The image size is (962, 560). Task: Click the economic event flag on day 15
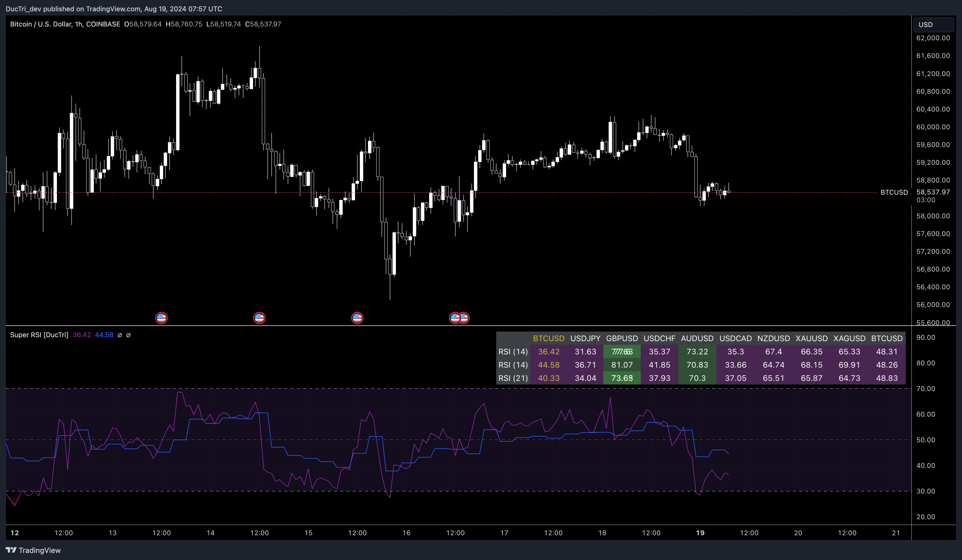pyautogui.click(x=357, y=317)
